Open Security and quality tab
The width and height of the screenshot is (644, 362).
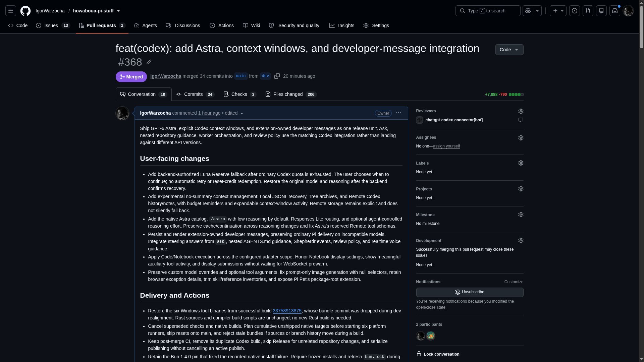tap(294, 25)
